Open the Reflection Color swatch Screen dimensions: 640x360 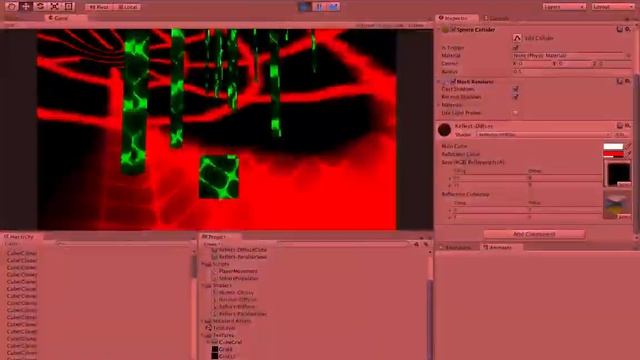click(x=613, y=154)
